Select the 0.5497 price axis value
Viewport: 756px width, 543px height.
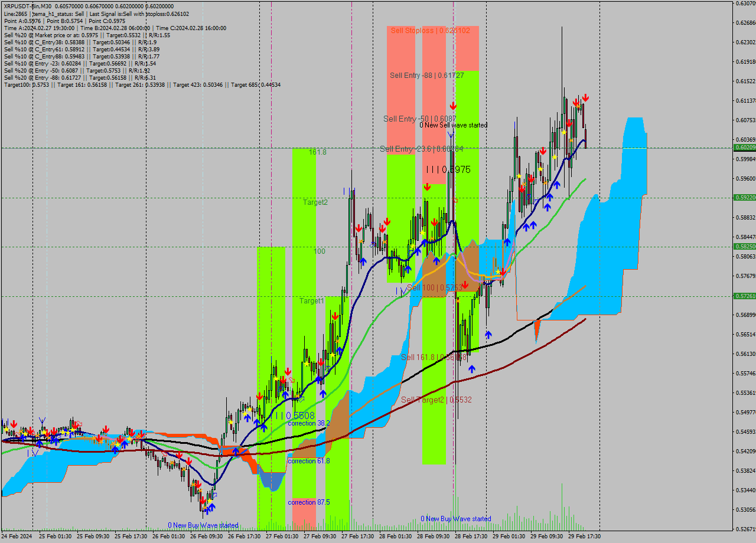pyautogui.click(x=746, y=413)
